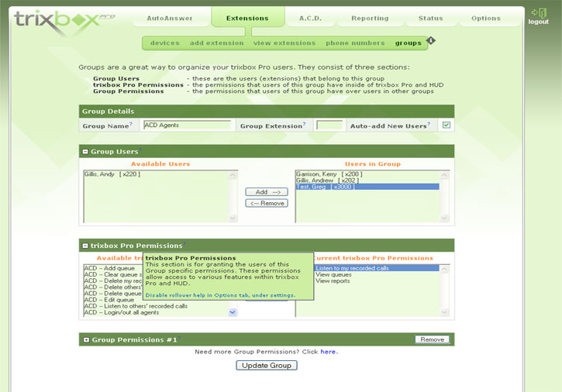Open view extensions submenu item
Image resolution: width=562 pixels, height=392 pixels.
(284, 43)
